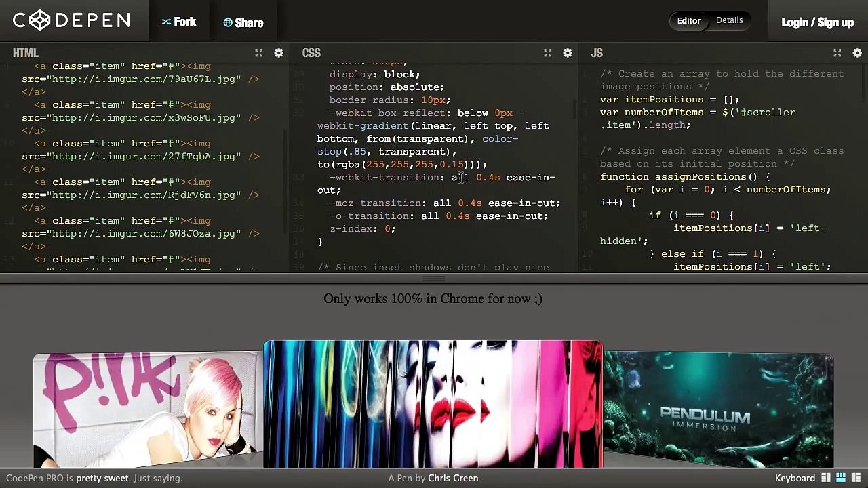
Task: Select the HTML panel title
Action: pos(26,53)
